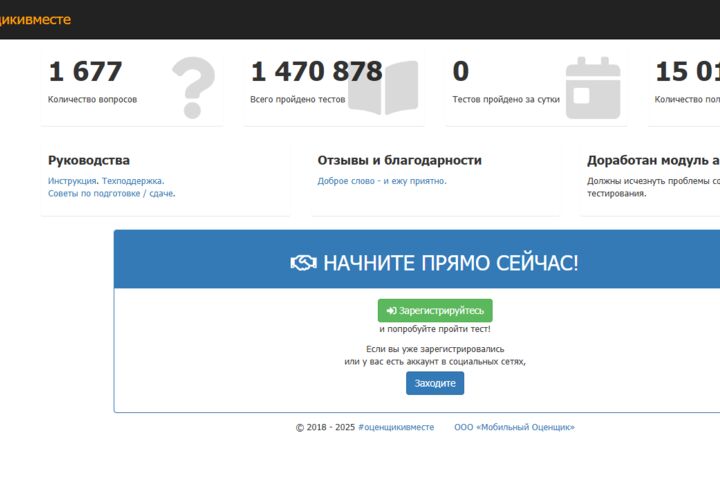Open Советы по подготовке / сдаче link
The height and width of the screenshot is (480, 720).
pyautogui.click(x=111, y=193)
